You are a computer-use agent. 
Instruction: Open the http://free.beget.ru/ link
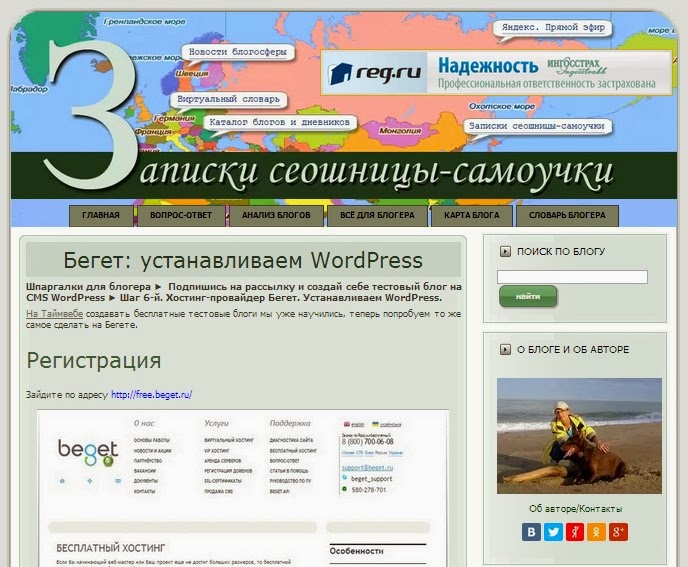click(151, 395)
